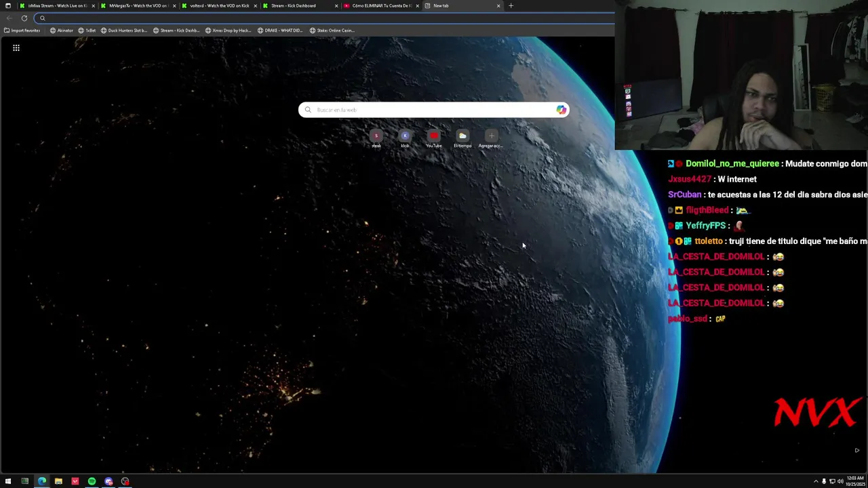Image resolution: width=868 pixels, height=488 pixels.
Task: Click the network tray icon
Action: (x=832, y=481)
